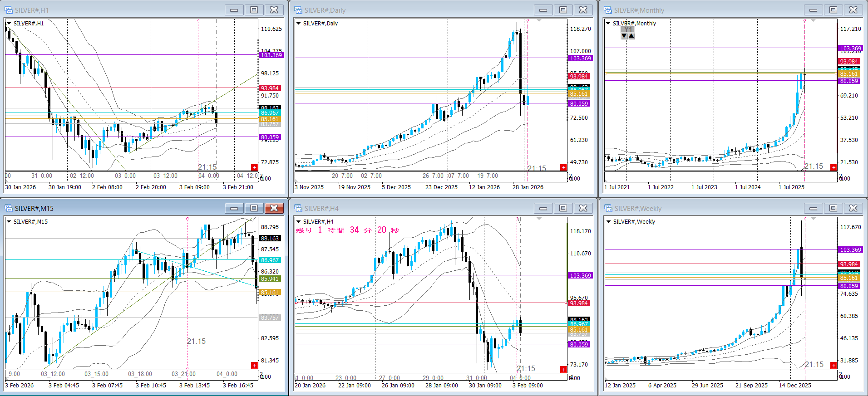Viewport: 868px width, 396px height.
Task: Click the chart shift triangle atop H4 chart
Action: (539, 219)
